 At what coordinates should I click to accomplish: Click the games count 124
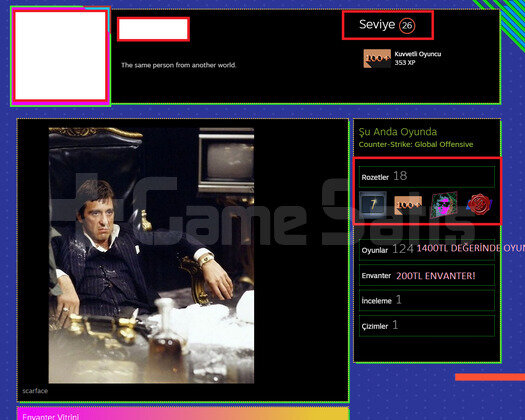pos(403,249)
